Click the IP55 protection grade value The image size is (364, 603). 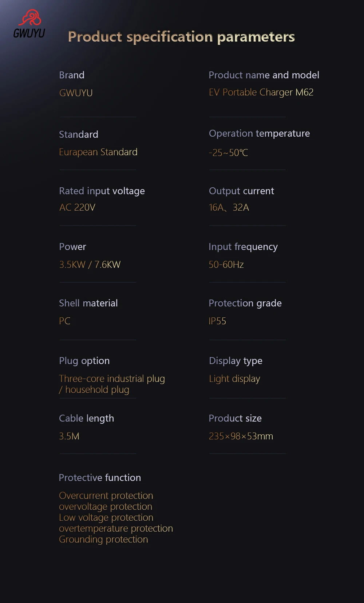click(217, 321)
